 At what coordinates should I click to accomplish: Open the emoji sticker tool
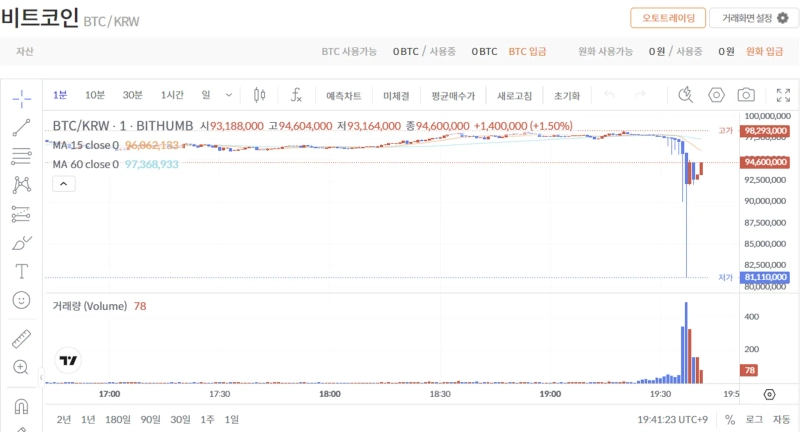(x=21, y=300)
